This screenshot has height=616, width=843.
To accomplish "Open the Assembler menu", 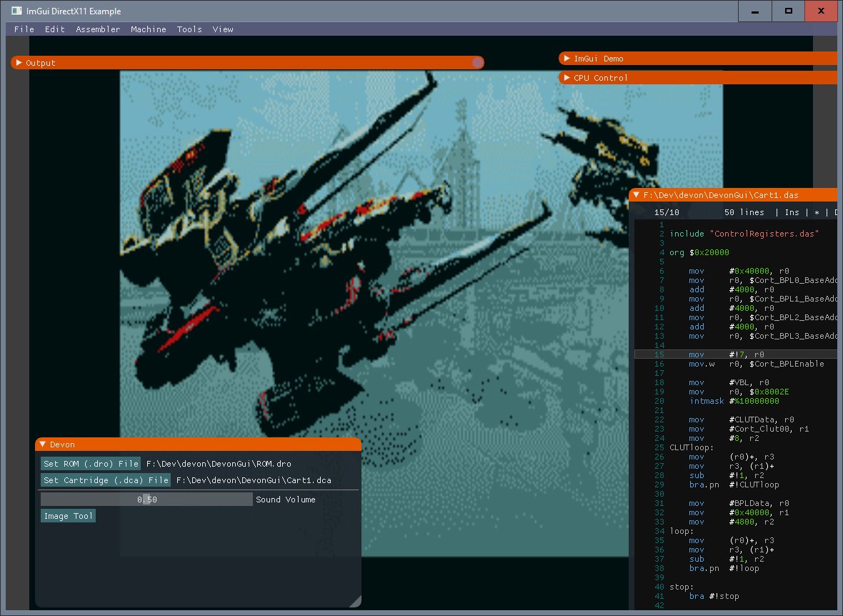I will click(98, 29).
